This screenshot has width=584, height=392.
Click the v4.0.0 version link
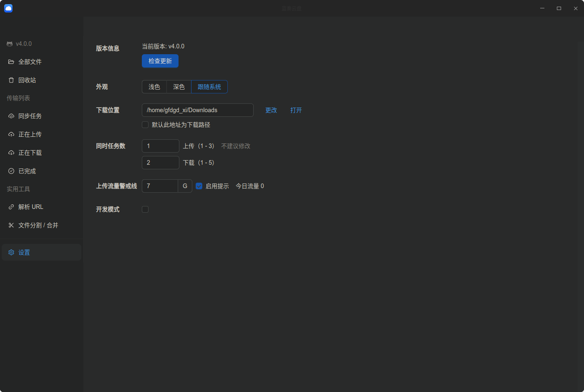(x=24, y=44)
